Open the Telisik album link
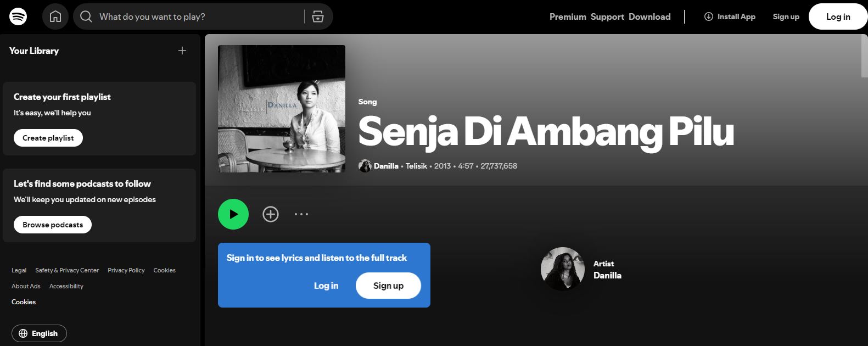This screenshot has width=868, height=346. [416, 166]
